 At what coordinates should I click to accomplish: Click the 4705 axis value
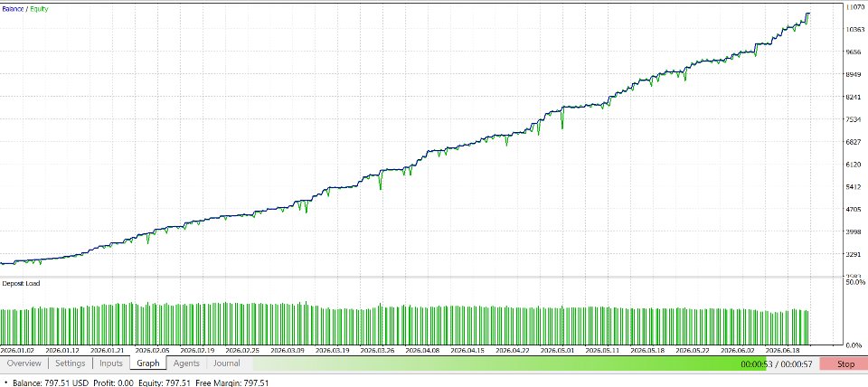854,209
